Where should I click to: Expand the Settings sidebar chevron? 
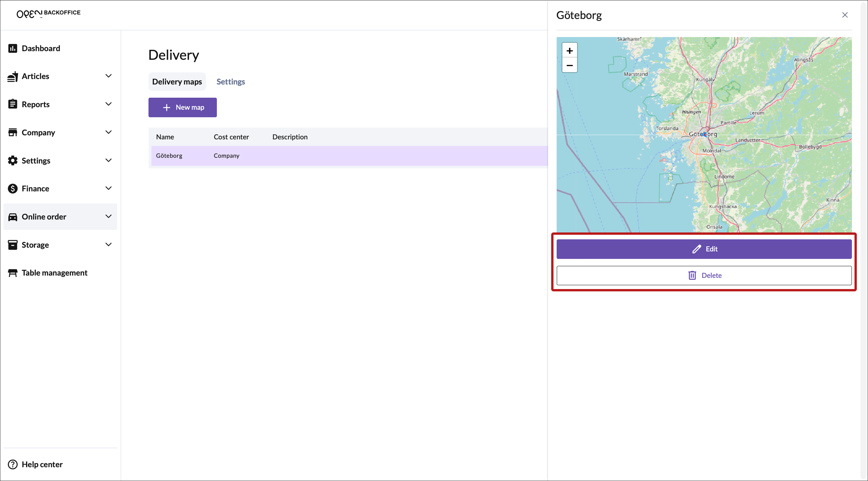click(109, 160)
